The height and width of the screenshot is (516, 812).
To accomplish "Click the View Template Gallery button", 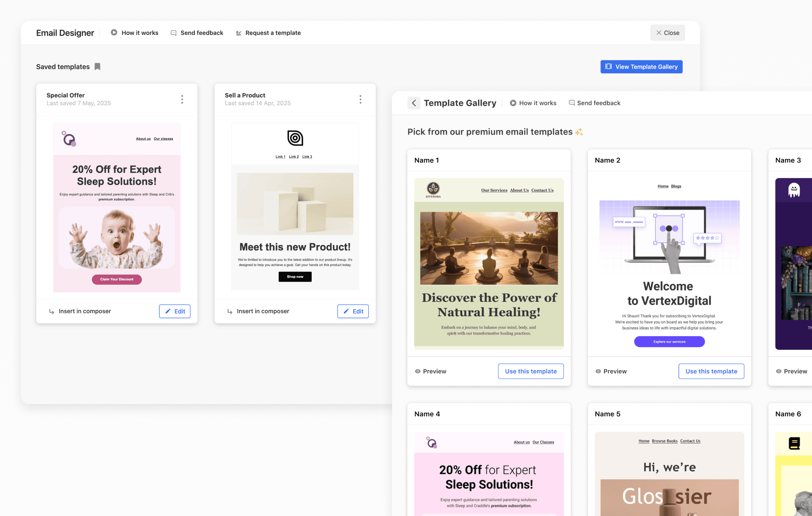I will coord(641,67).
